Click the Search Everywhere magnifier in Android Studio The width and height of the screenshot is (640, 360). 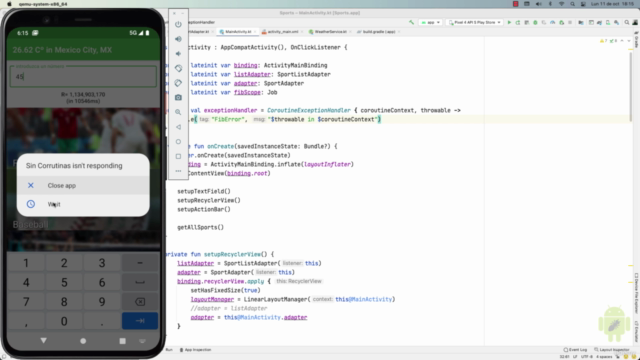pos(627,22)
